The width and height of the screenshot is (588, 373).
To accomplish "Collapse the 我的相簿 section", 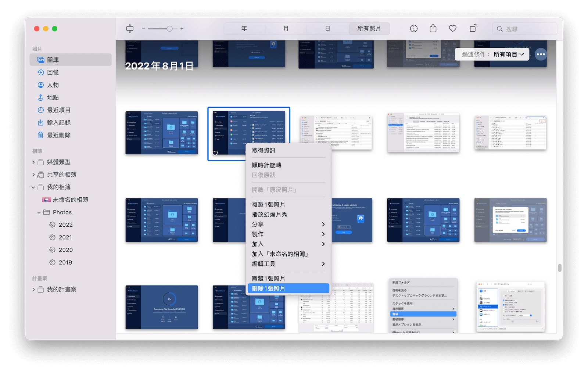I will pyautogui.click(x=33, y=187).
